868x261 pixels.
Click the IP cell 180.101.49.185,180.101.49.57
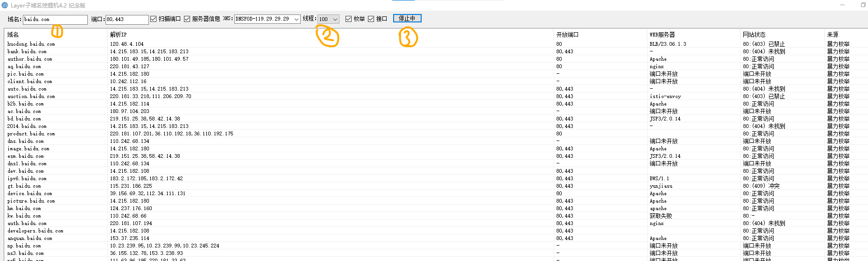pyautogui.click(x=149, y=59)
